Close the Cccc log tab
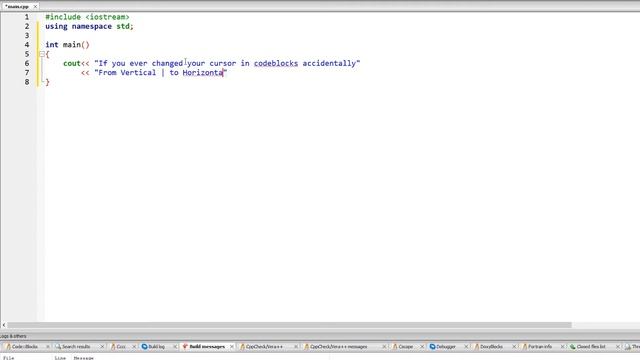640x360 pixels. click(x=134, y=347)
